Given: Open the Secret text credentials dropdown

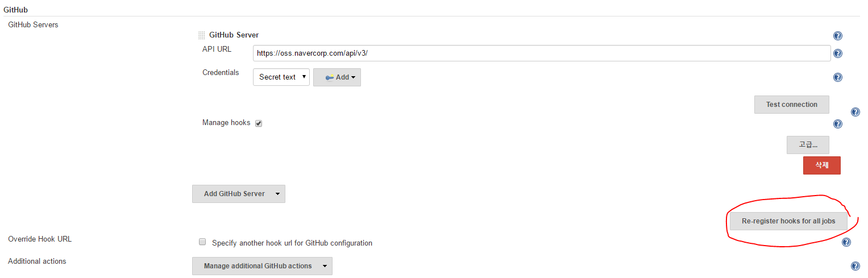Looking at the screenshot, I should 281,77.
